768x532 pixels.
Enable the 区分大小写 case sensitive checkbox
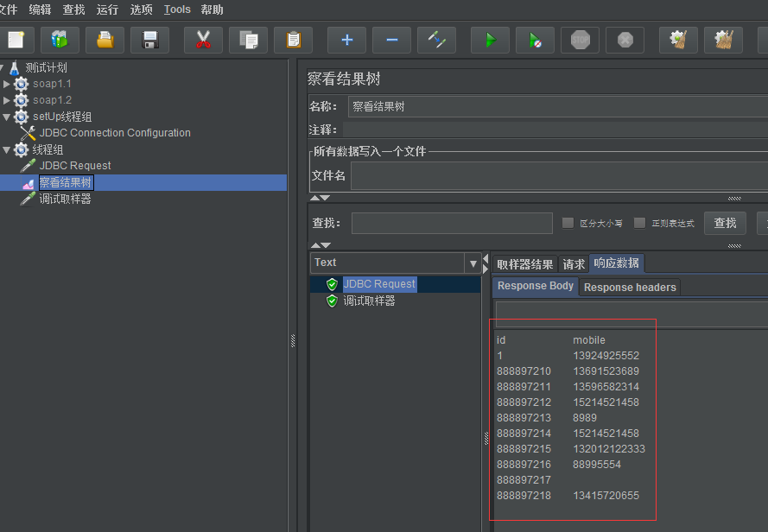(x=568, y=223)
